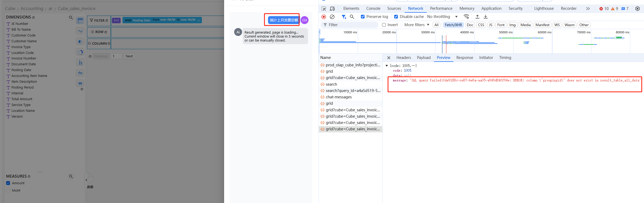The height and width of the screenshot is (203, 644).
Task: Click the export HAR download icon
Action: tap(486, 17)
